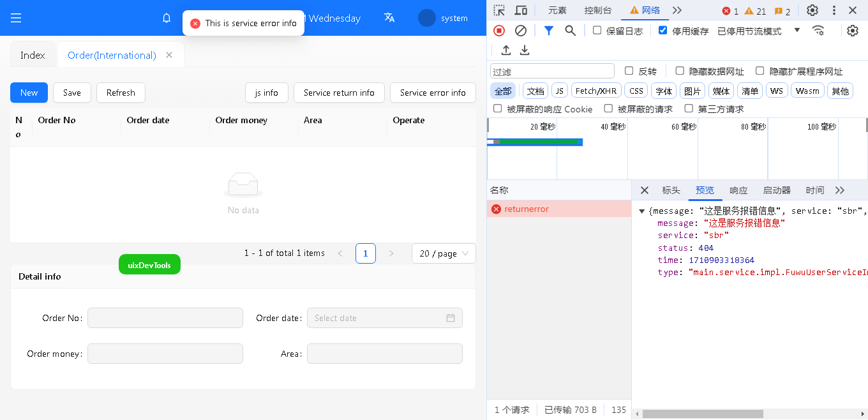Viewport: 868px width, 420px height.
Task: Open the 响应 tab
Action: pyautogui.click(x=738, y=190)
